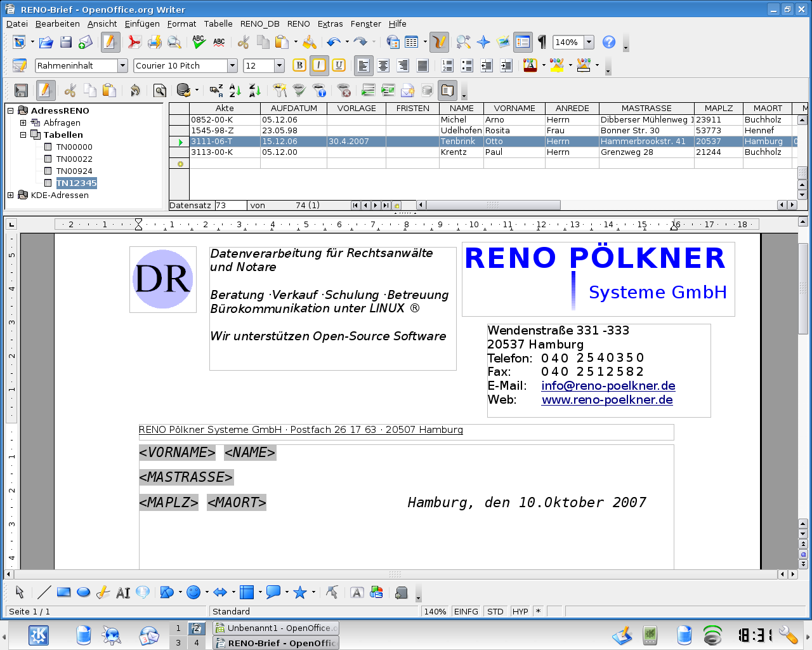Select the Ellipse drawing tool
Image resolution: width=812 pixels, height=650 pixels.
click(x=83, y=592)
